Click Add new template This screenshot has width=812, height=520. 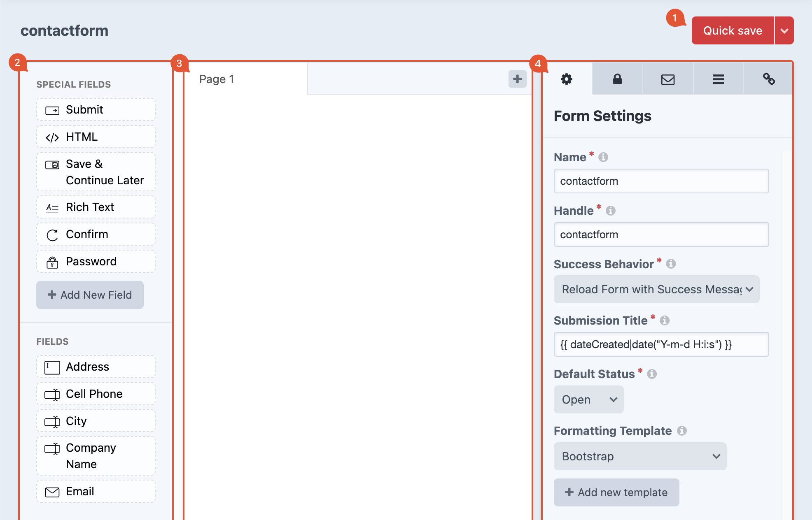[x=616, y=492]
